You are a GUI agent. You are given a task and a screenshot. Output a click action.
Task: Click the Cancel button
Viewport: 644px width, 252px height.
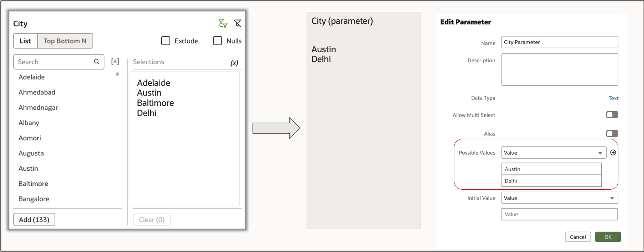[578, 237]
